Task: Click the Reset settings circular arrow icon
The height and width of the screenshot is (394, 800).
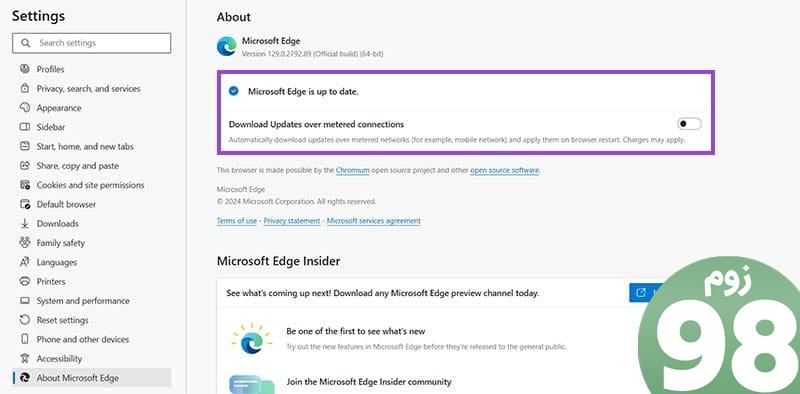Action: click(24, 320)
